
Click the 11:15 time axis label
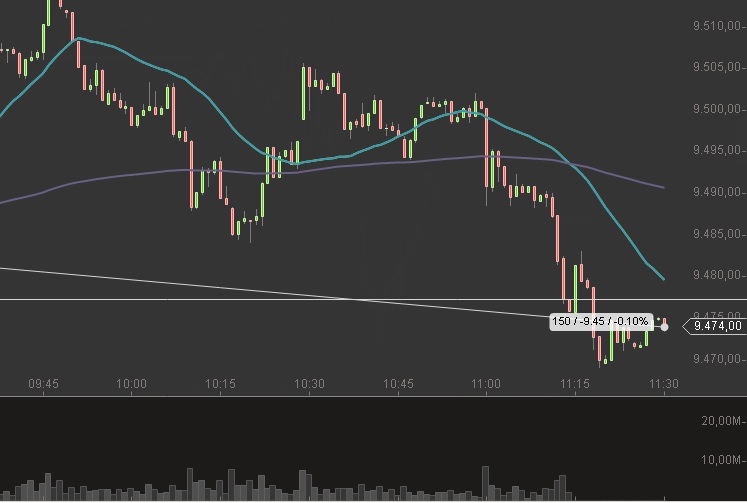point(575,384)
